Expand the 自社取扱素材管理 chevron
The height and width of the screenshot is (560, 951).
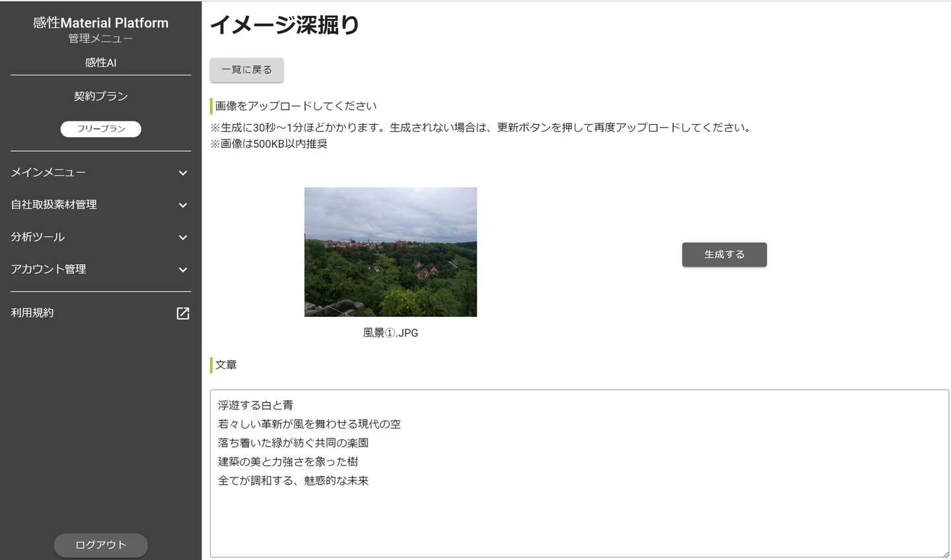(183, 205)
